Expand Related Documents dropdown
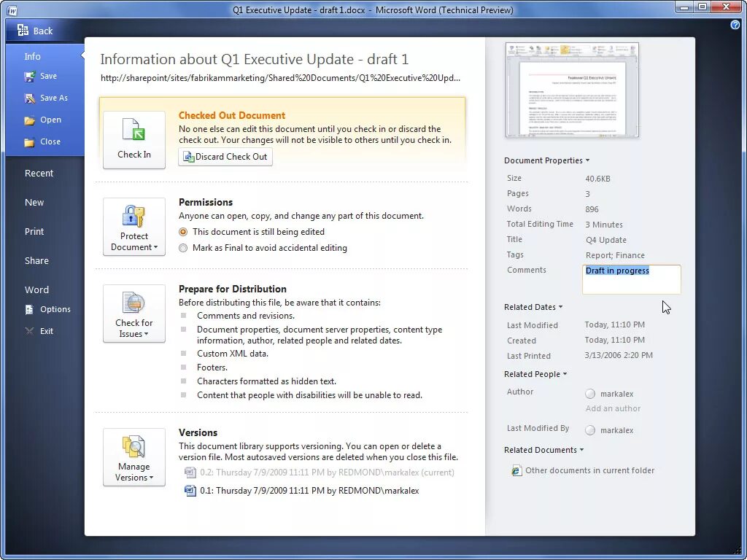This screenshot has height=560, width=747. [x=544, y=450]
